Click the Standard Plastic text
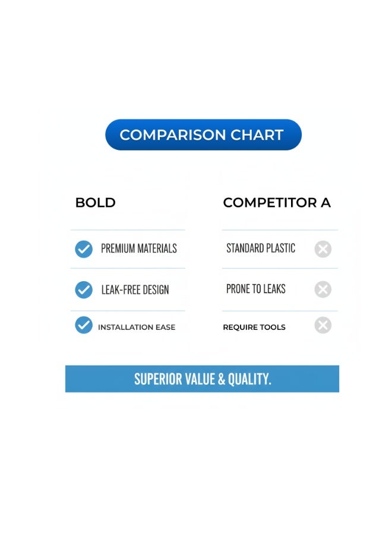 coord(261,248)
